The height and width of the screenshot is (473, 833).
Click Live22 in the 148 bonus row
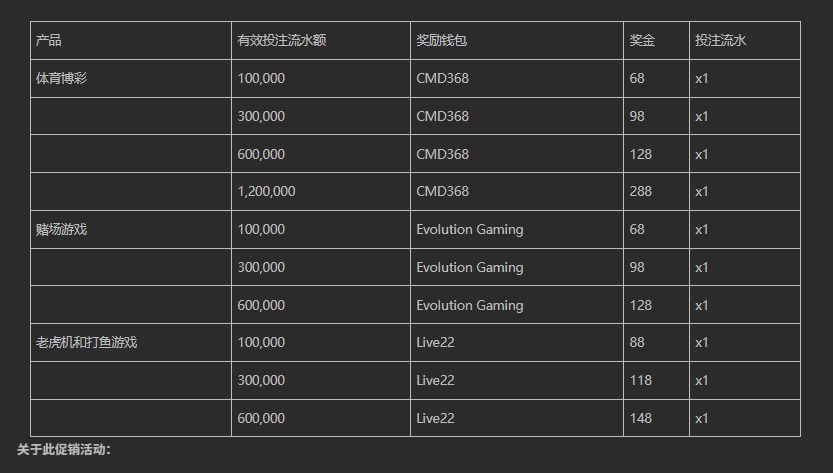coord(435,418)
